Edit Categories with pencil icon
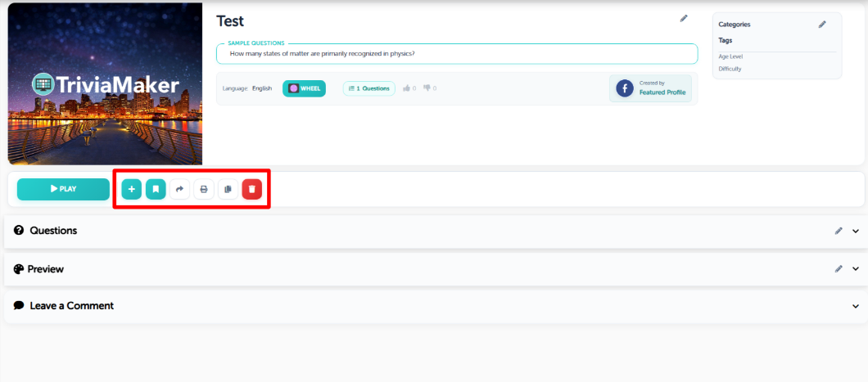Screen dimensions: 868x382 (822, 25)
